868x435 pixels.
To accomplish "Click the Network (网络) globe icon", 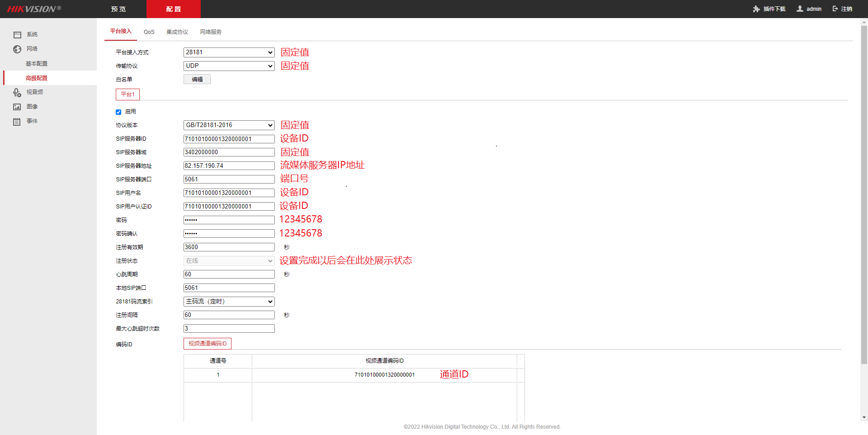I will (x=17, y=49).
